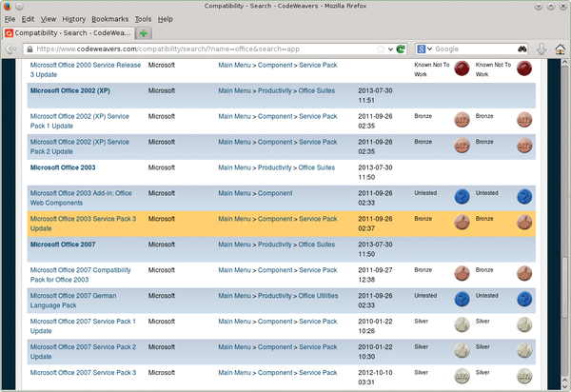Open Microsoft Office 2007 German Language Pack link
The height and width of the screenshot is (392, 571).
tap(73, 301)
